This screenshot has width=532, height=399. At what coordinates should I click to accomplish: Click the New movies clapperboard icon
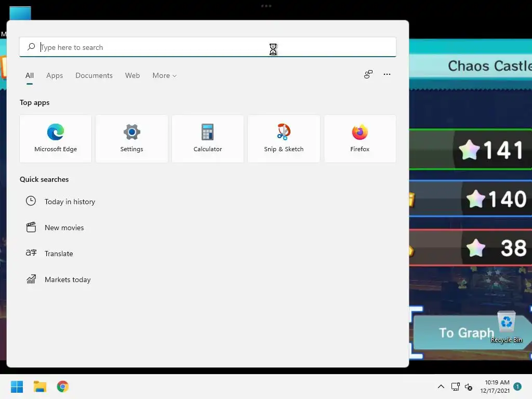point(31,227)
